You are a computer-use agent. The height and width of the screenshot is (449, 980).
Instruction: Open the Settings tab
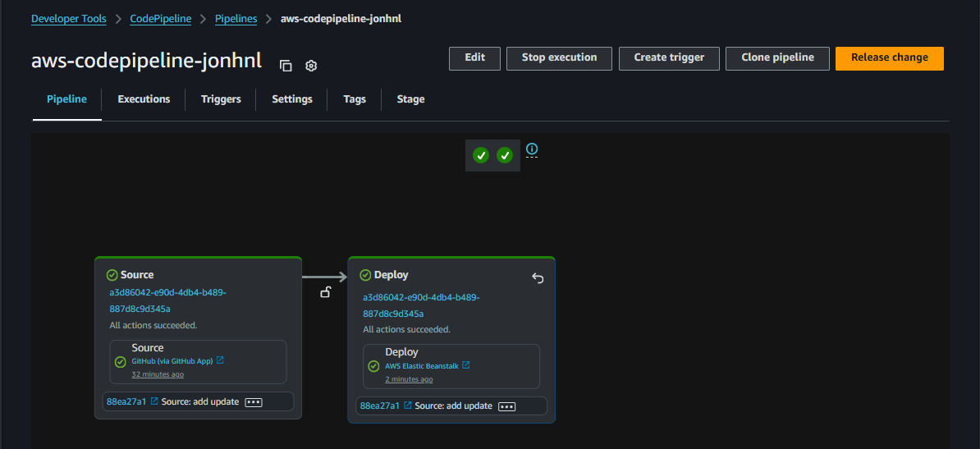click(292, 99)
